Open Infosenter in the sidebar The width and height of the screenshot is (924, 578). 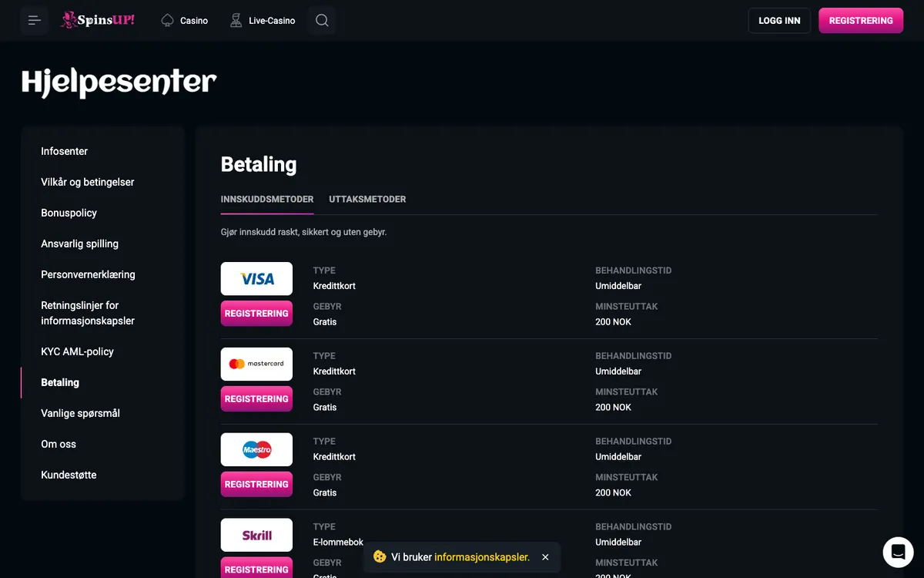[65, 151]
